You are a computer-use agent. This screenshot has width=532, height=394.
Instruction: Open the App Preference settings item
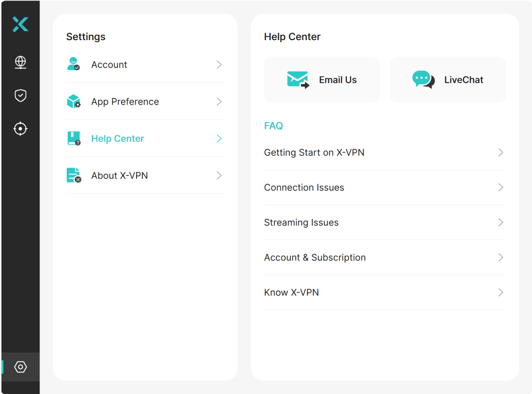[145, 102]
